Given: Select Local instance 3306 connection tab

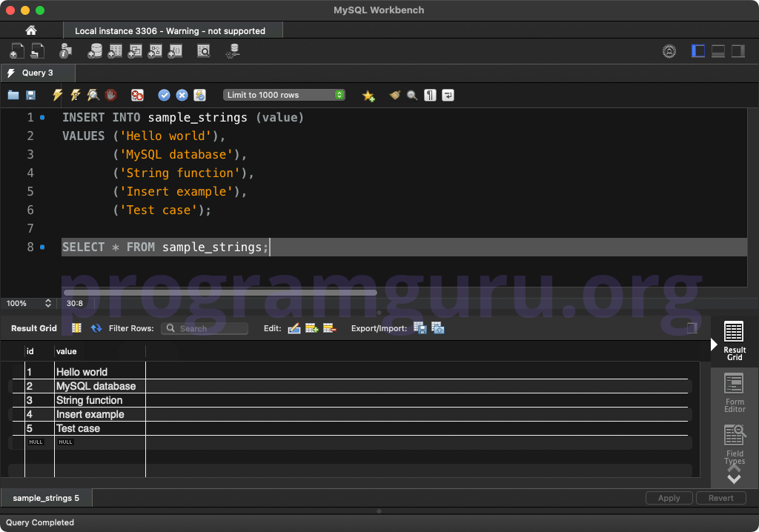Looking at the screenshot, I should click(x=173, y=31).
